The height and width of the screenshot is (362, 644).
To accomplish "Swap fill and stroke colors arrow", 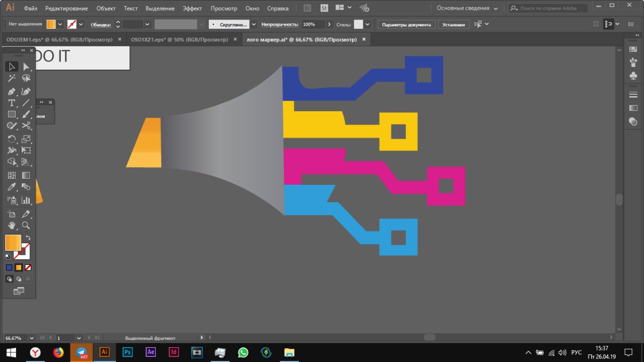I will point(29,238).
